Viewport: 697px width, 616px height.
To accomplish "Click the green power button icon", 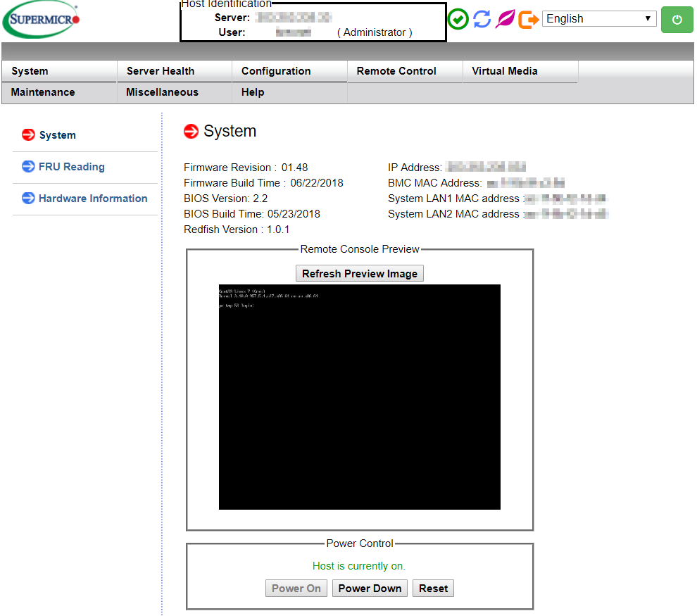I will tap(677, 19).
